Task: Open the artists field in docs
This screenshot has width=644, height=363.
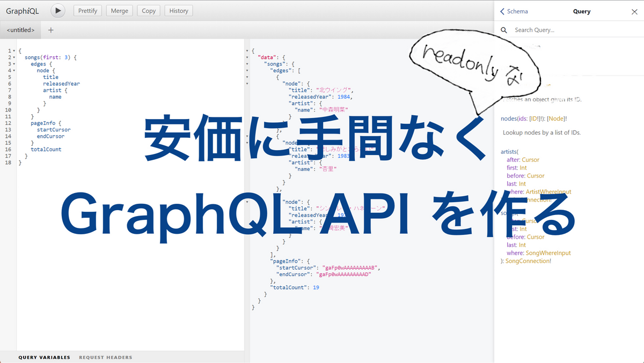Action: tap(509, 152)
